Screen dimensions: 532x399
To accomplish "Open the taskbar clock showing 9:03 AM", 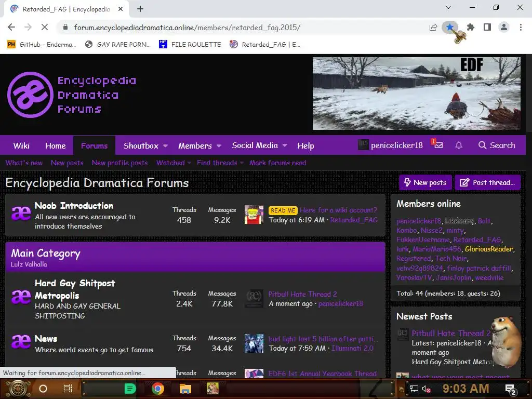I will click(x=465, y=389).
